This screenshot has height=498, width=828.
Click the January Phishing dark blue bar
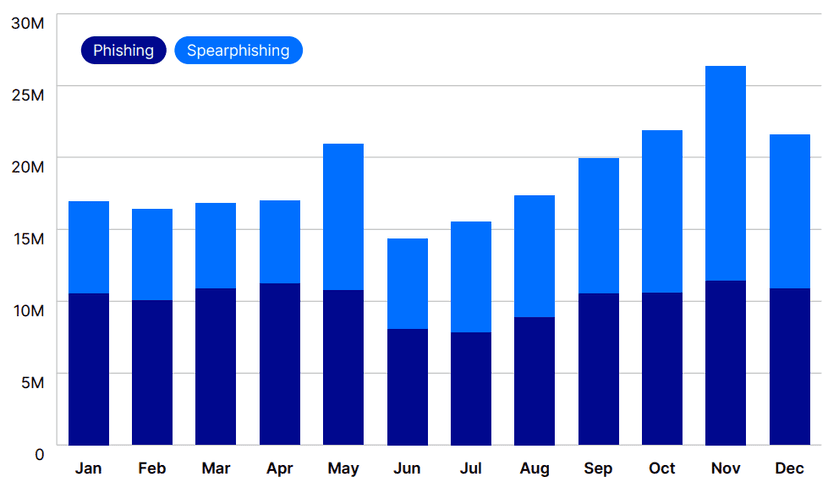pos(88,368)
